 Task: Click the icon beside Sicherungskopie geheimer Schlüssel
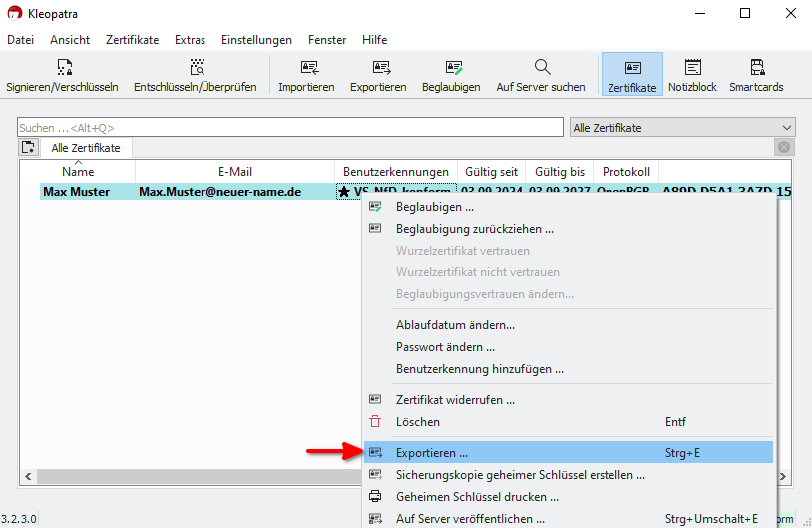pos(375,475)
